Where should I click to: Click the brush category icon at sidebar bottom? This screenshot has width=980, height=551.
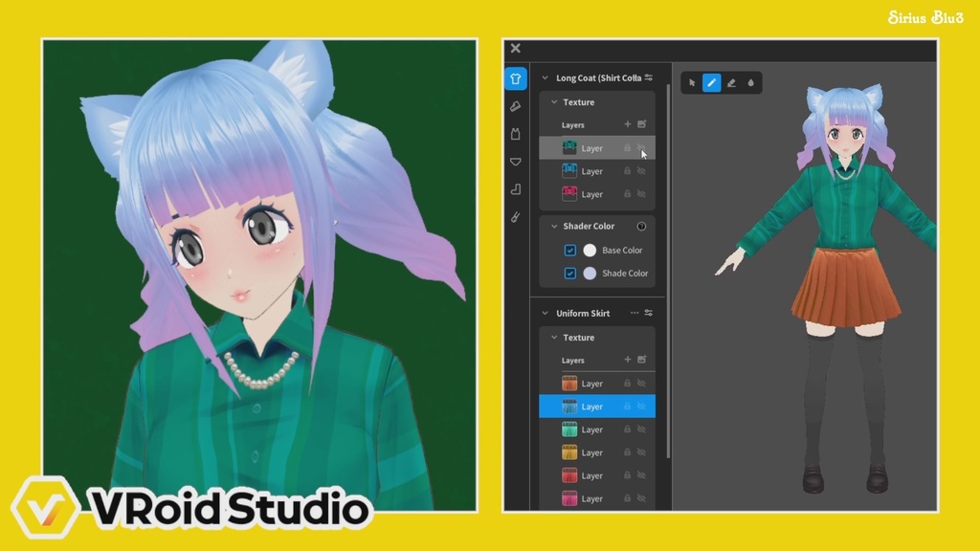(x=515, y=217)
